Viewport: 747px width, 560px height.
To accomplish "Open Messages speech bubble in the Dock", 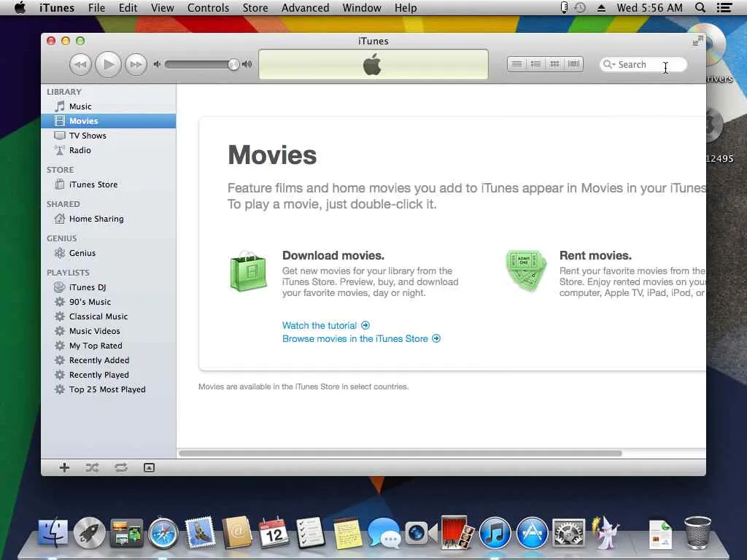I will 384,533.
